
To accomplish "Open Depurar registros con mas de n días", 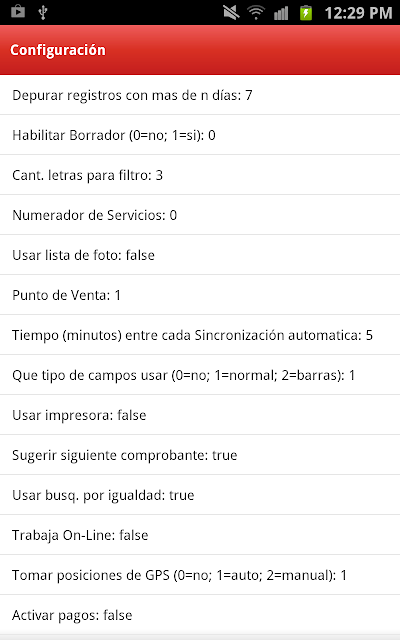I will [x=200, y=95].
